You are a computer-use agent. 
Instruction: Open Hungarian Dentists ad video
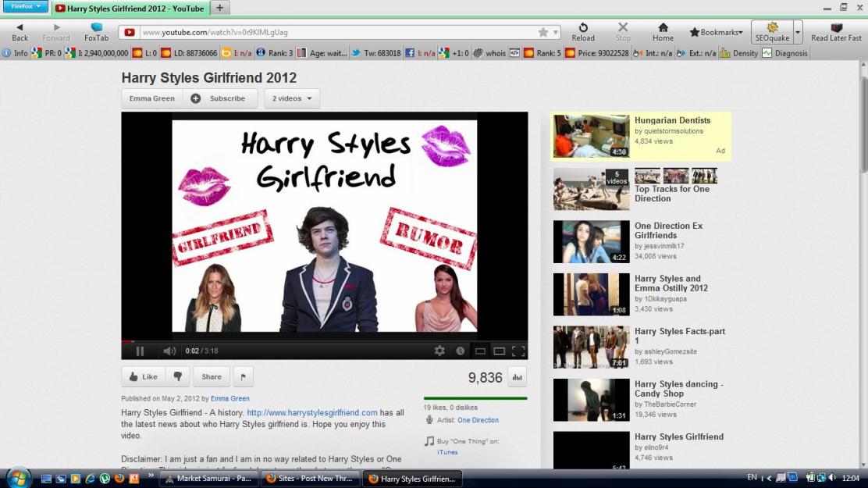tap(641, 137)
